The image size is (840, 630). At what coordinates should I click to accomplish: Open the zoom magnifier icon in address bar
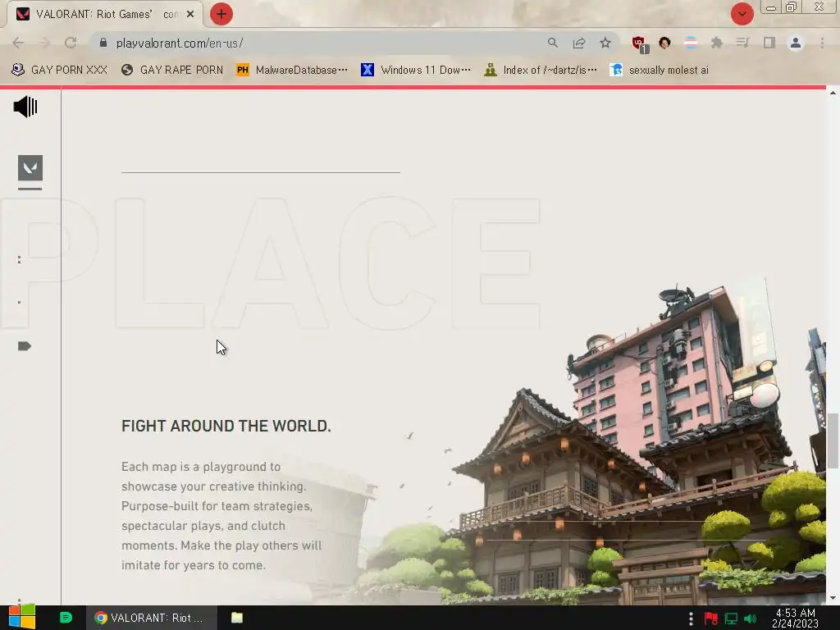(552, 43)
